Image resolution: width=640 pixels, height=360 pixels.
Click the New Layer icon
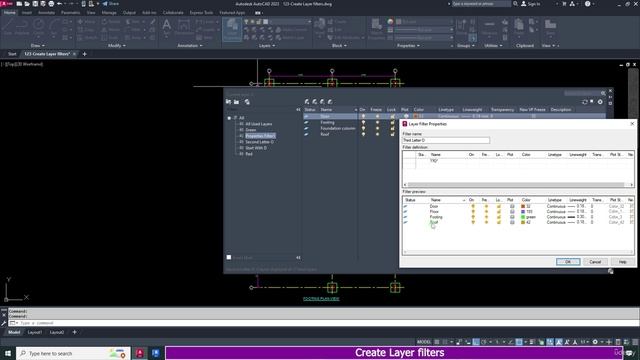307,102
